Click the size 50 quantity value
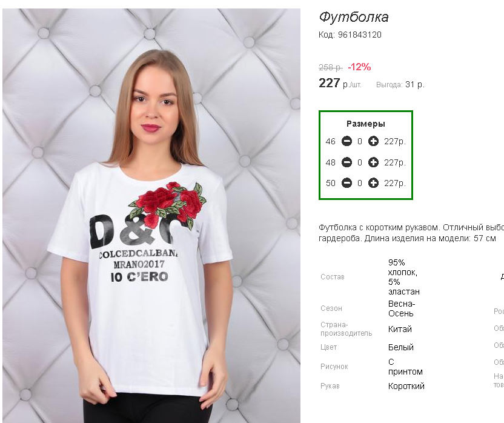 tap(360, 183)
